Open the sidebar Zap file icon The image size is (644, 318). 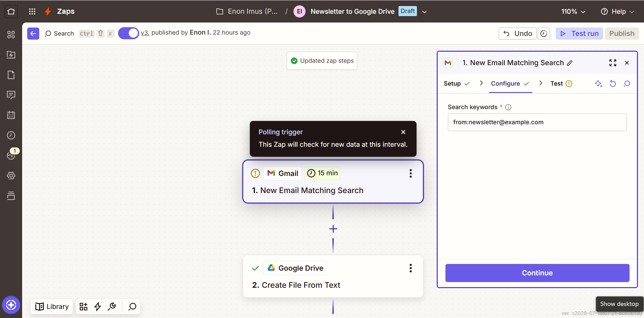pos(11,55)
